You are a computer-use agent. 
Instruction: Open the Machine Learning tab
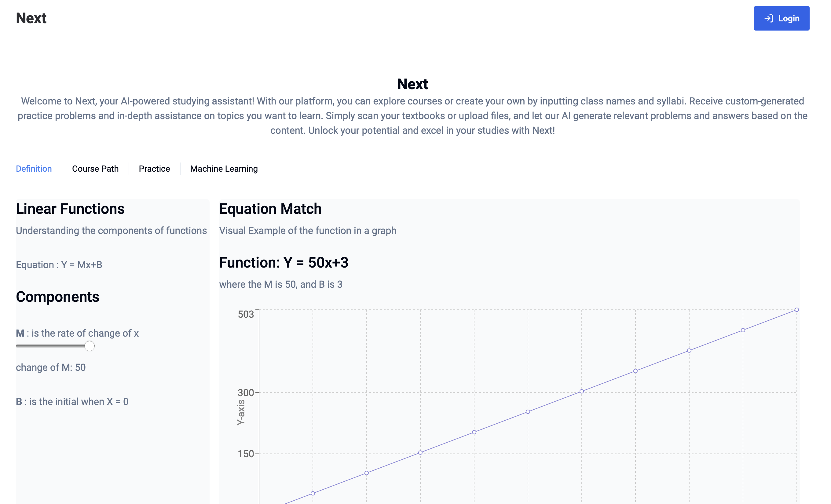pos(224,169)
